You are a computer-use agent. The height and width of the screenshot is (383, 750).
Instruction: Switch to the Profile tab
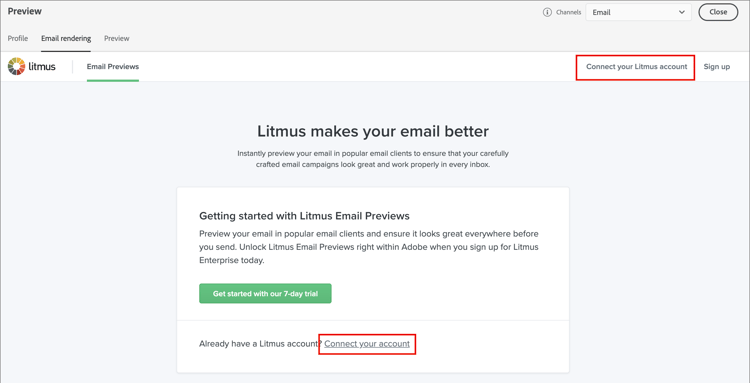(18, 38)
